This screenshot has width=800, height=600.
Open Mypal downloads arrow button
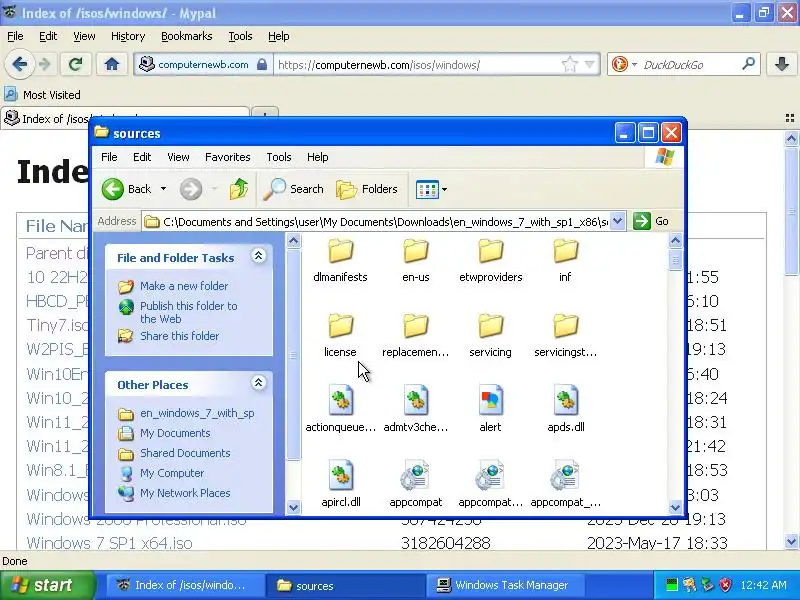(782, 64)
